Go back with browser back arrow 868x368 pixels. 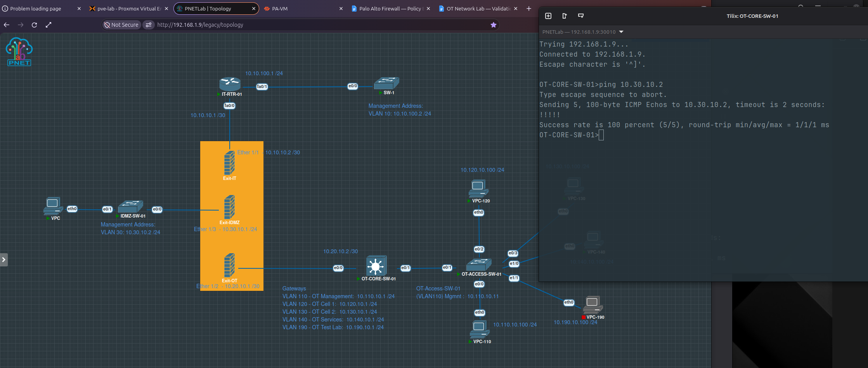pyautogui.click(x=7, y=25)
